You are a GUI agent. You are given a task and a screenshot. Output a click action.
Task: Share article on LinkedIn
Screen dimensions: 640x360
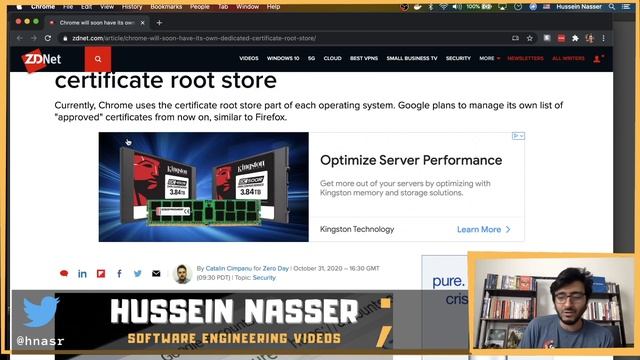(x=82, y=273)
